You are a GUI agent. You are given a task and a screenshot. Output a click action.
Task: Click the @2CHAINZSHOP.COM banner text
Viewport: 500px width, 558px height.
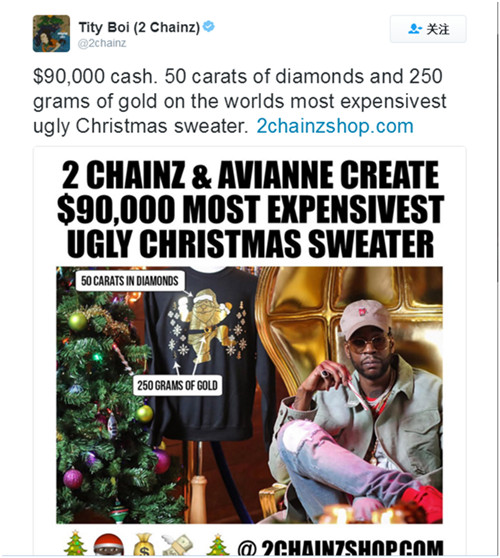coord(340,547)
